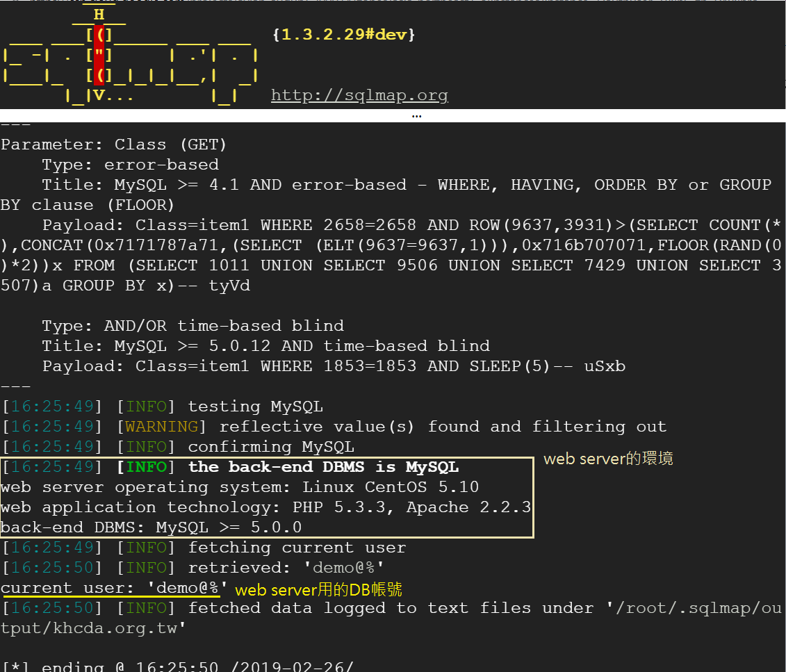Click the 'confirming MySQL' log line
The width and height of the screenshot is (786, 672).
pyautogui.click(x=179, y=447)
